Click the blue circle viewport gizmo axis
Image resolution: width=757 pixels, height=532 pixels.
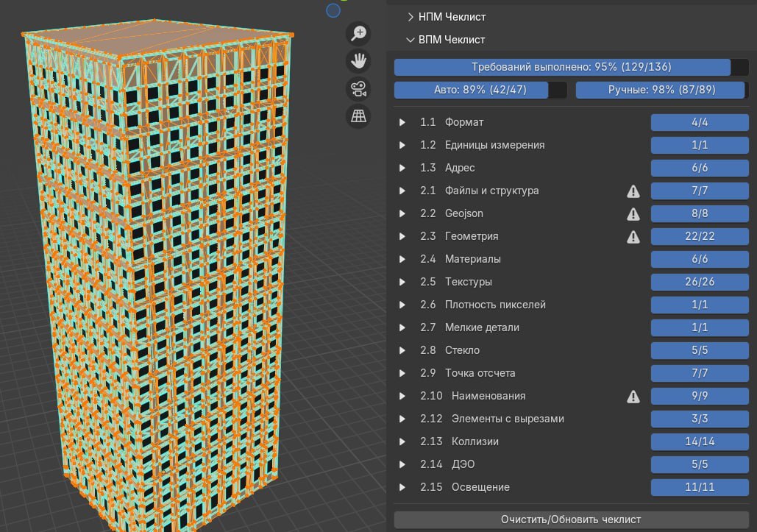tap(333, 10)
